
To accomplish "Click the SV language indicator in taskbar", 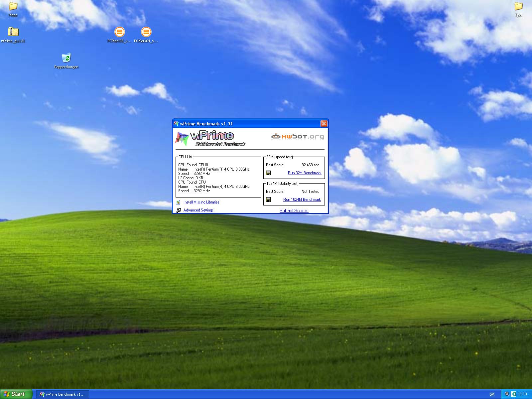I will pos(492,394).
